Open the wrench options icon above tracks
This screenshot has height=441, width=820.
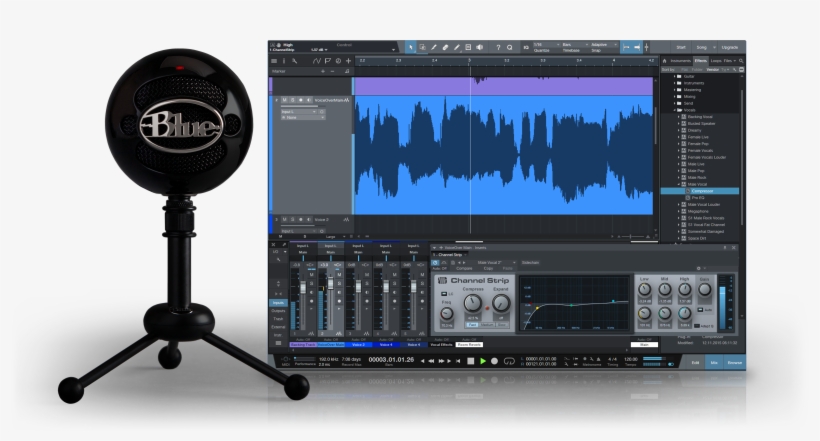point(294,61)
